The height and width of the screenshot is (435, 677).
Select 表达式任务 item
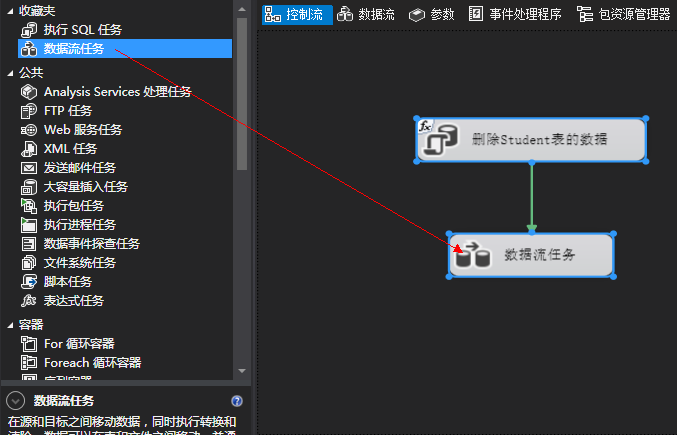coord(125,301)
